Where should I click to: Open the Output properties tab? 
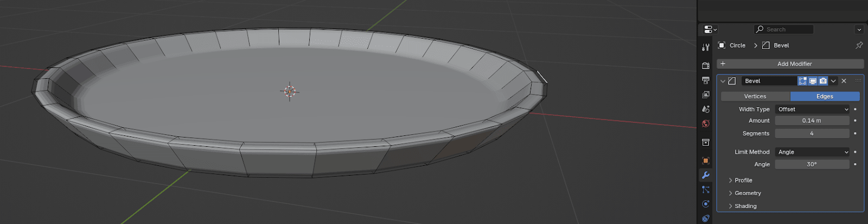[x=705, y=80]
